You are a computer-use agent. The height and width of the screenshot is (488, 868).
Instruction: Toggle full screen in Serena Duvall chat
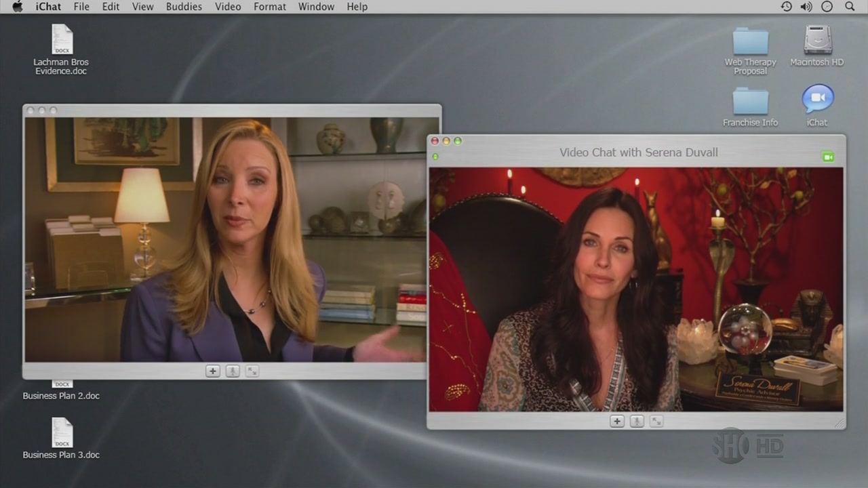point(656,421)
